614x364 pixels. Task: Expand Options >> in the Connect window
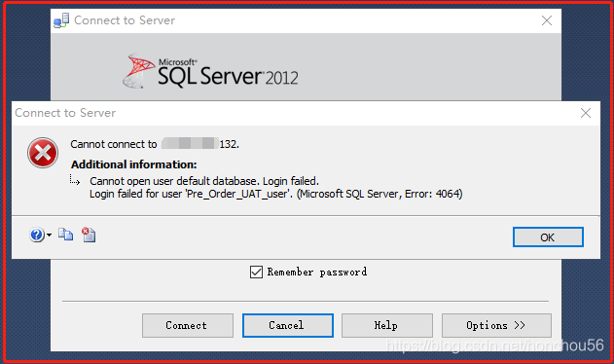[x=496, y=325]
